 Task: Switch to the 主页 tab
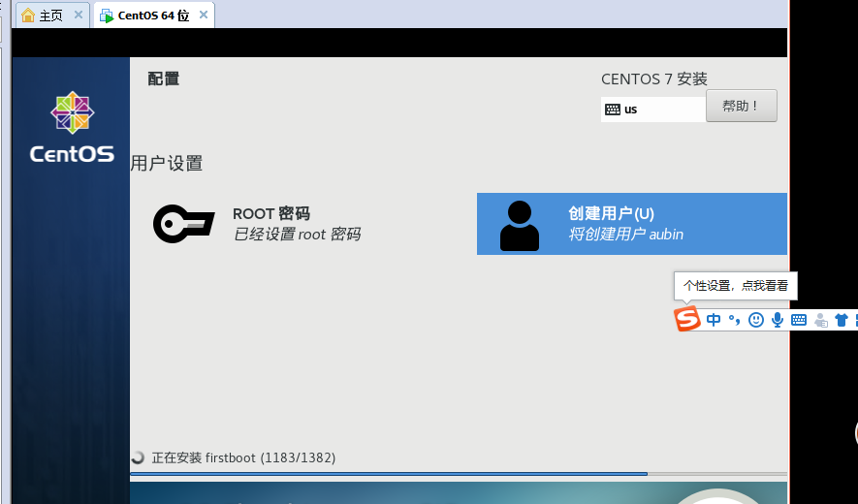coord(51,16)
